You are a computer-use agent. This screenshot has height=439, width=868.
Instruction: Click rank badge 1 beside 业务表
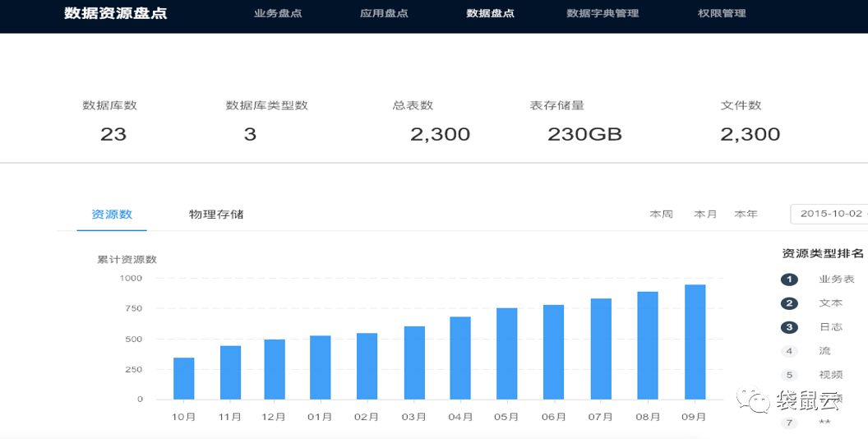(x=789, y=280)
